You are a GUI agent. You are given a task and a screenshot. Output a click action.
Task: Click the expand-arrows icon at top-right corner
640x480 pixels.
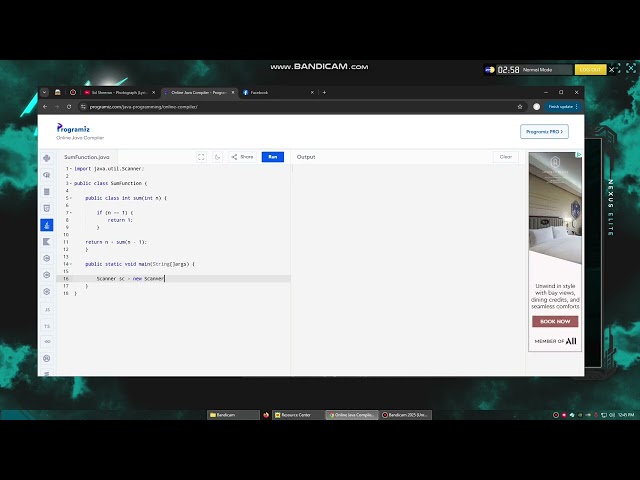(x=631, y=68)
